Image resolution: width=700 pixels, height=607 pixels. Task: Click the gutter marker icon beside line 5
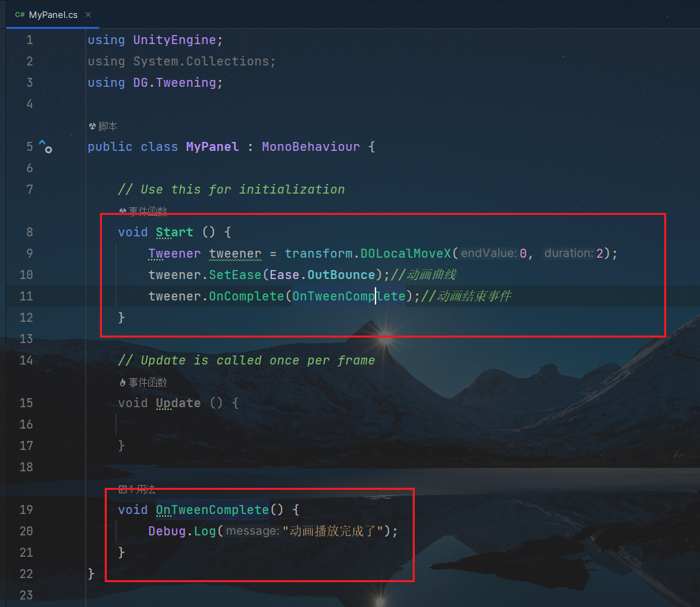click(x=45, y=146)
